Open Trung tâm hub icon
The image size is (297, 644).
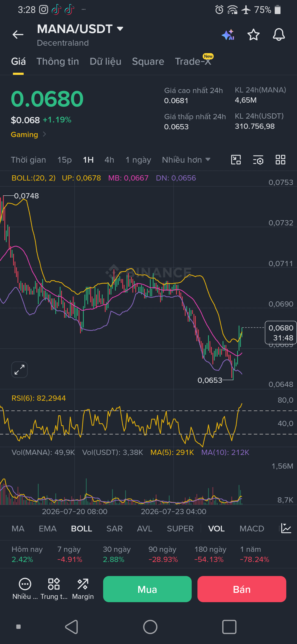54,589
